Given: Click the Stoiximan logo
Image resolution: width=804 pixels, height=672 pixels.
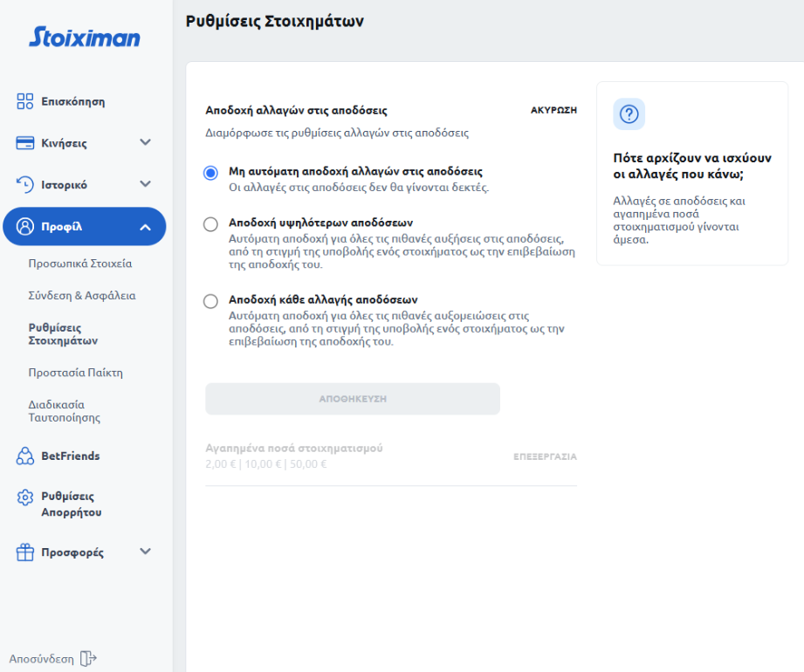Looking at the screenshot, I should 84,37.
